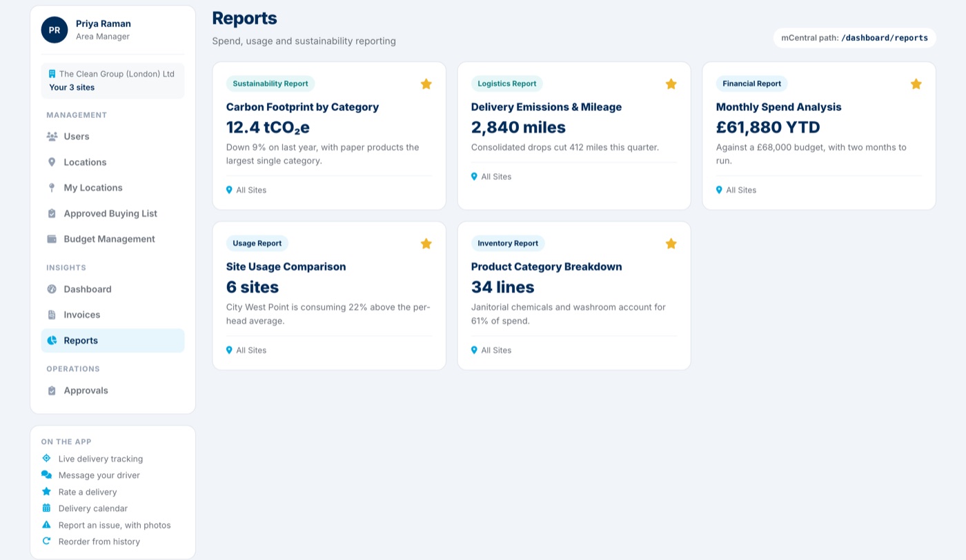Click the Report an issue warning icon
Viewport: 966px width, 560px height.
(46, 525)
